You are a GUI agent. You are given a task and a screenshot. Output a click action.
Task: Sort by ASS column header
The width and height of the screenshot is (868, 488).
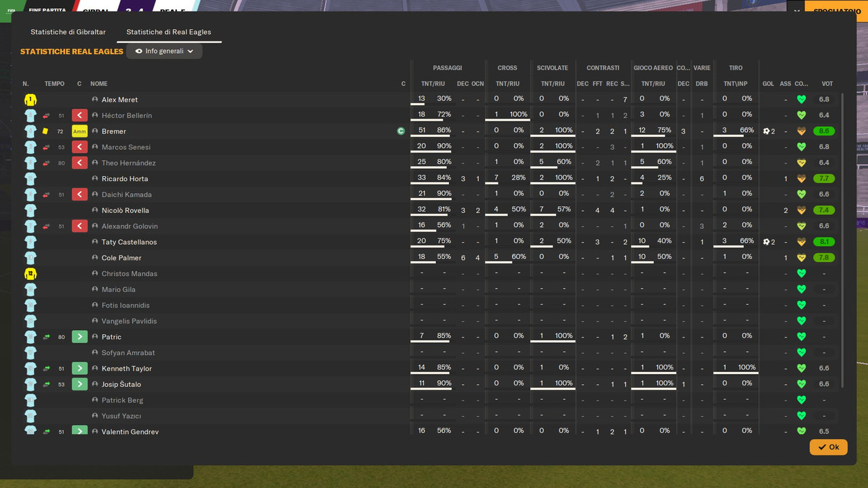click(785, 84)
